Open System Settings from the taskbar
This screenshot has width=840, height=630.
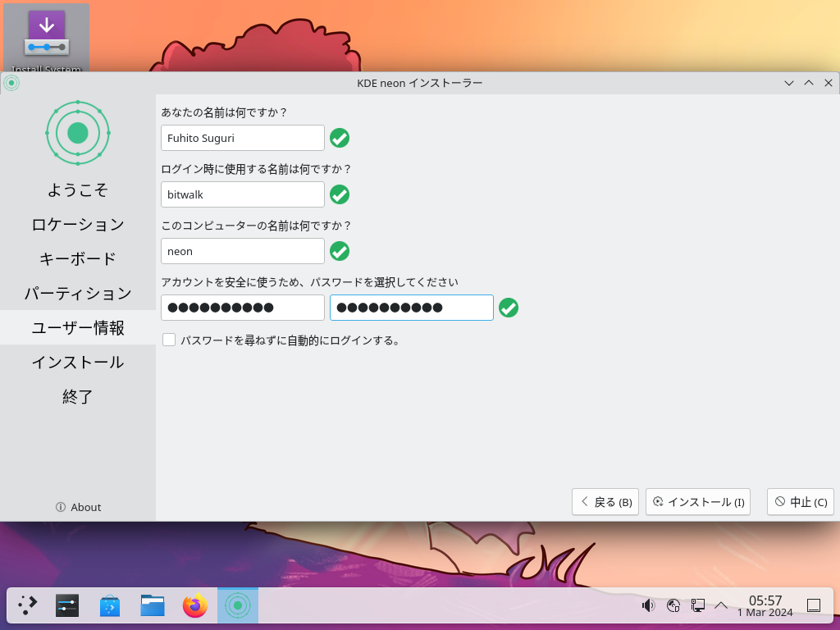pos(67,605)
